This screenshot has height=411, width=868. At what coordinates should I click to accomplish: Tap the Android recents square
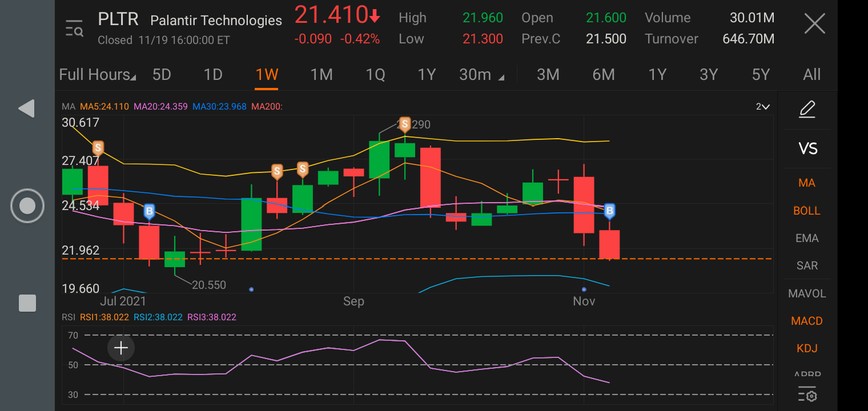27,303
